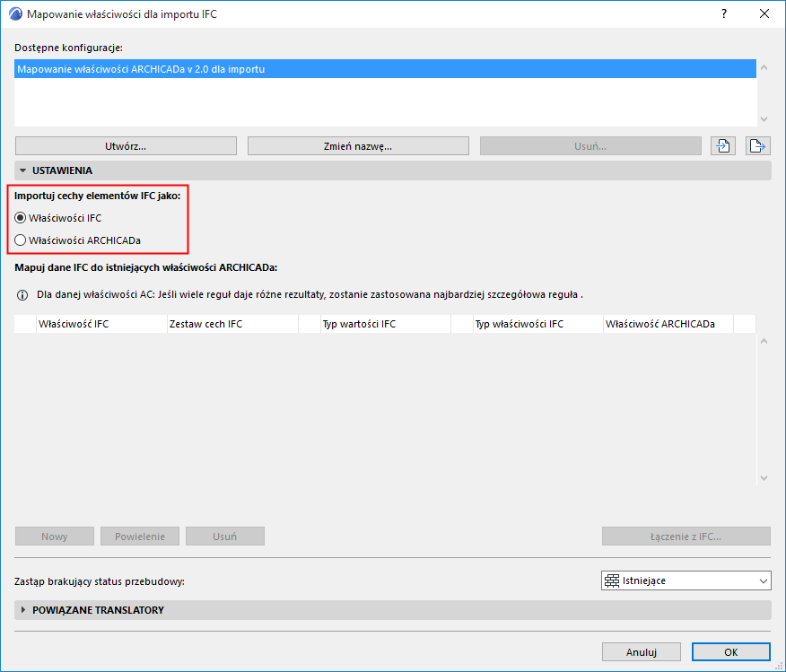
Task: Click the Typ wartości IFC column header
Action: 386,324
